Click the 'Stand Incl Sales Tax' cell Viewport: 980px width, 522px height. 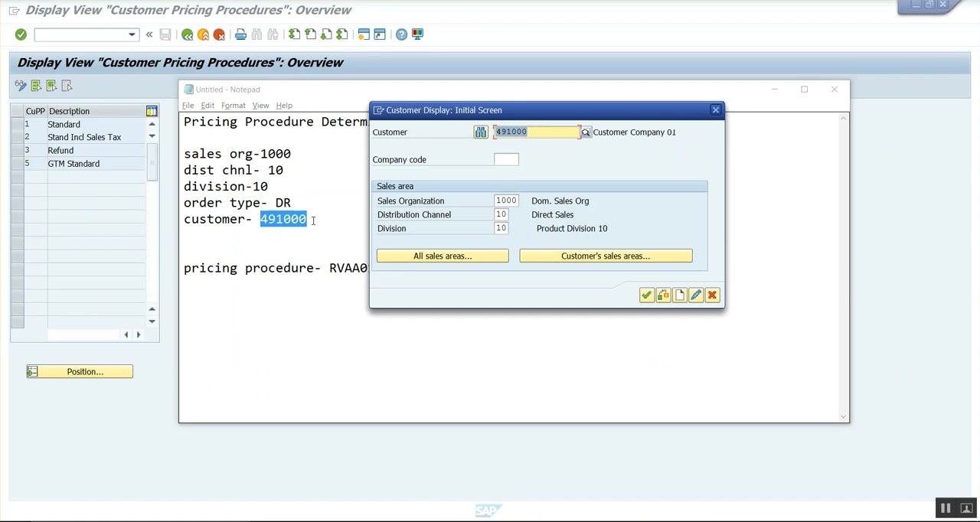tap(96, 137)
